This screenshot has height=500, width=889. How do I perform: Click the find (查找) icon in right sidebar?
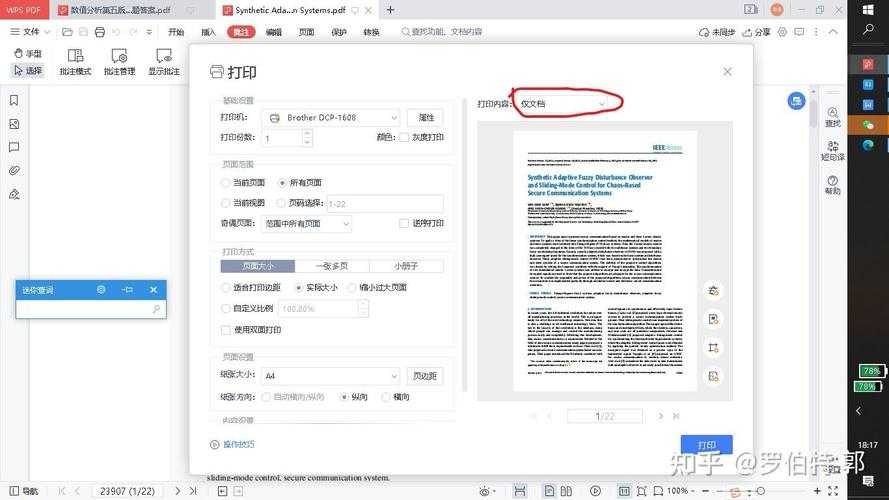832,116
